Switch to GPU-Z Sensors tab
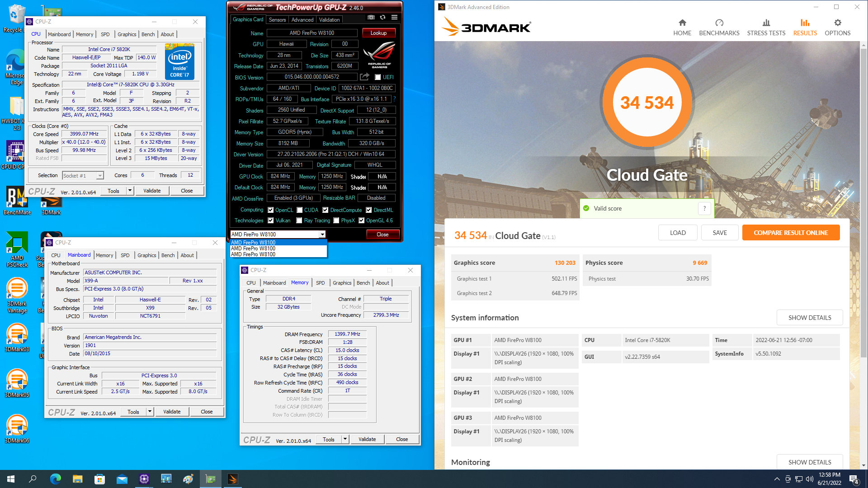This screenshot has width=868, height=488. (277, 20)
